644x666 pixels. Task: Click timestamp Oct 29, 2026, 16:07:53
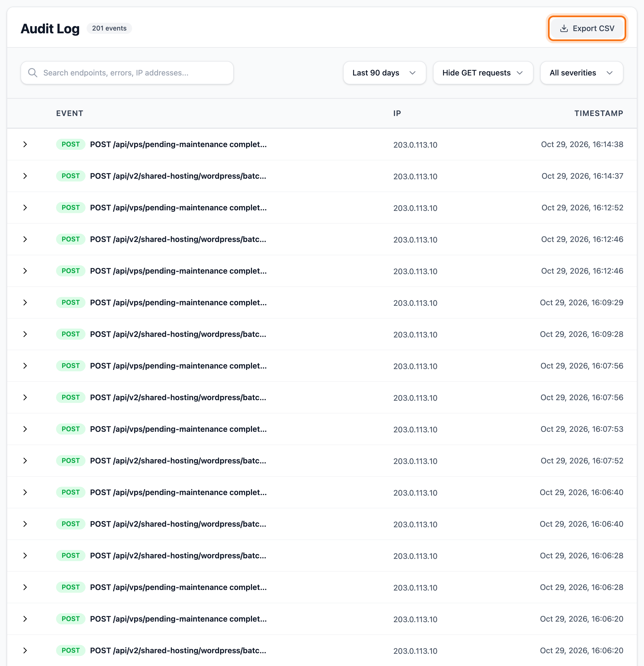tap(582, 429)
